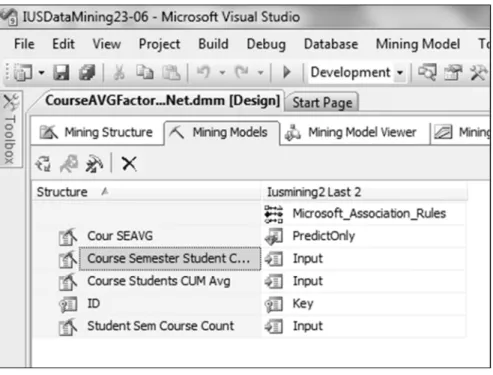The height and width of the screenshot is (375, 493).
Task: Open the Mining Model menu
Action: [418, 45]
